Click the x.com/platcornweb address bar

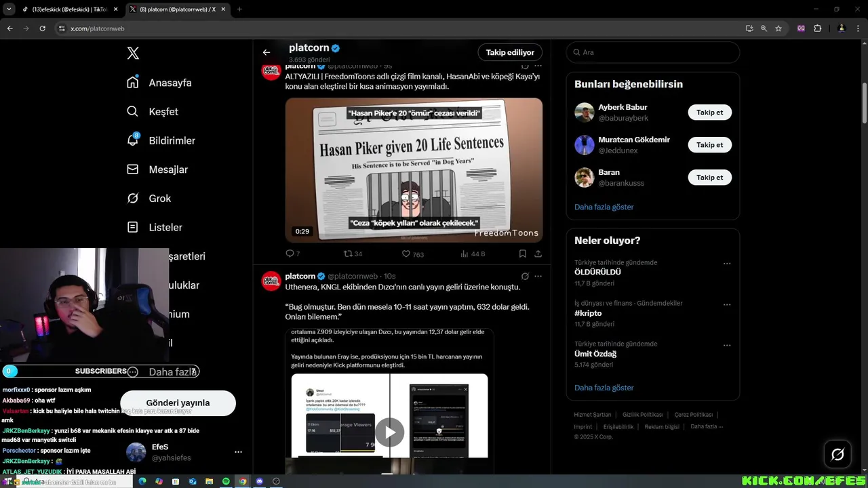coord(97,28)
